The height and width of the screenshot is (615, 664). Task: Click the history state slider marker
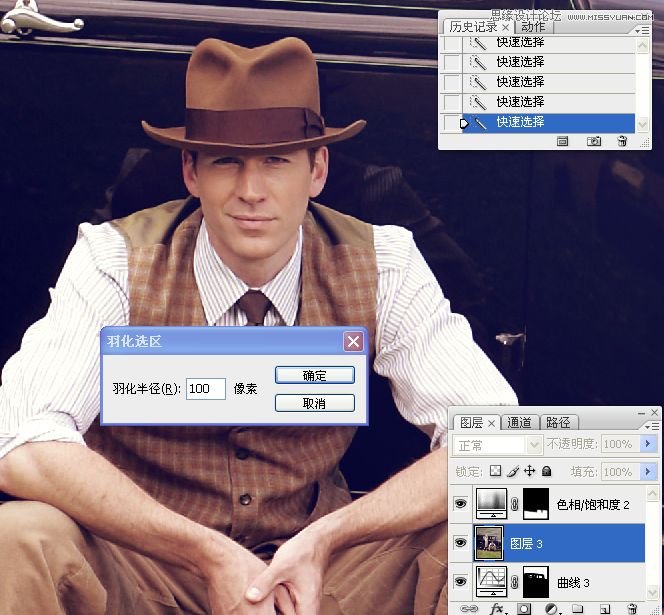pyautogui.click(x=464, y=123)
